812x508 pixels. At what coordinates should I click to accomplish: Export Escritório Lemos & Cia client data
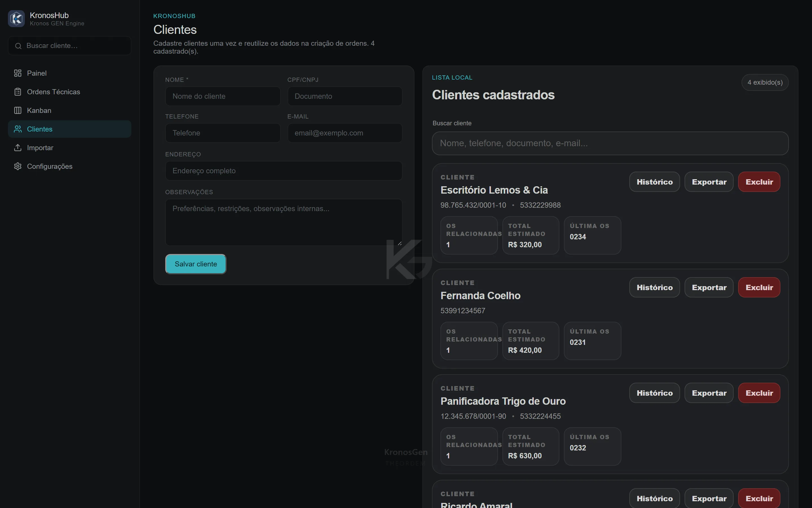709,182
